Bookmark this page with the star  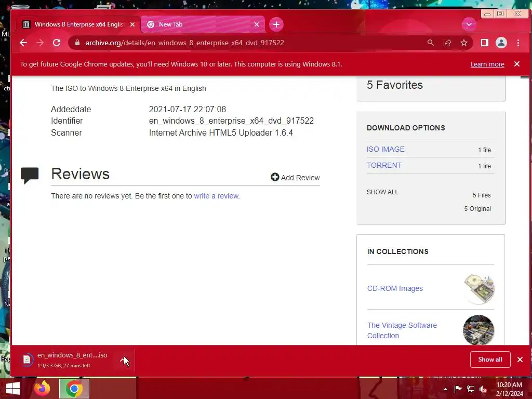click(x=464, y=43)
